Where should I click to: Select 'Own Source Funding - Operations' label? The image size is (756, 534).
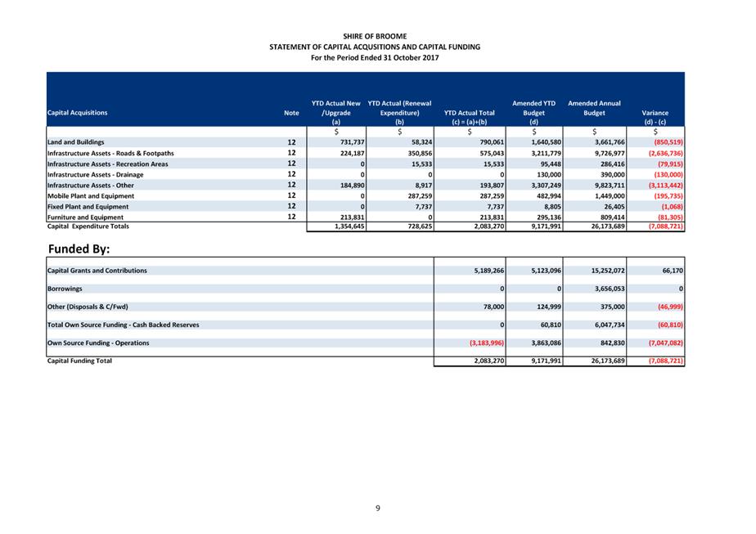click(x=98, y=343)
